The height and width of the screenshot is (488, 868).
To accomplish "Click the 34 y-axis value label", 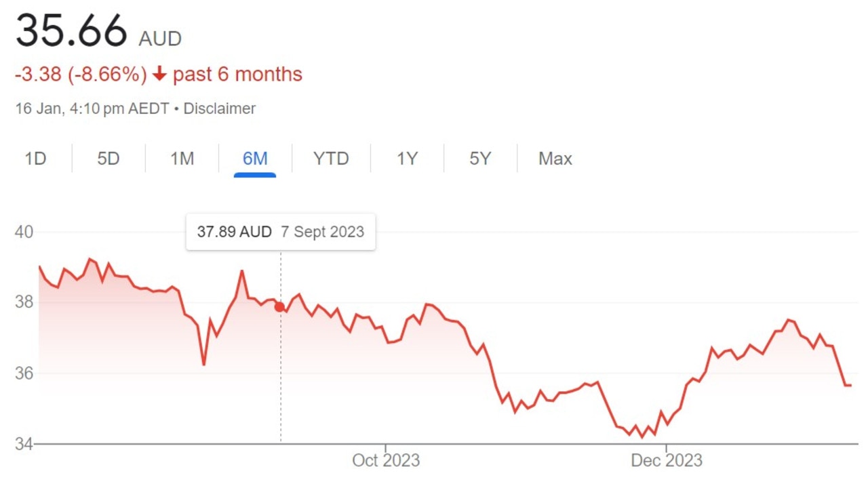I will coord(24,445).
